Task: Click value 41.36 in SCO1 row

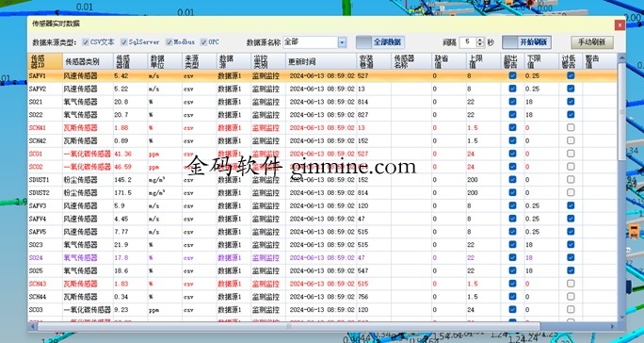Action: [x=122, y=154]
